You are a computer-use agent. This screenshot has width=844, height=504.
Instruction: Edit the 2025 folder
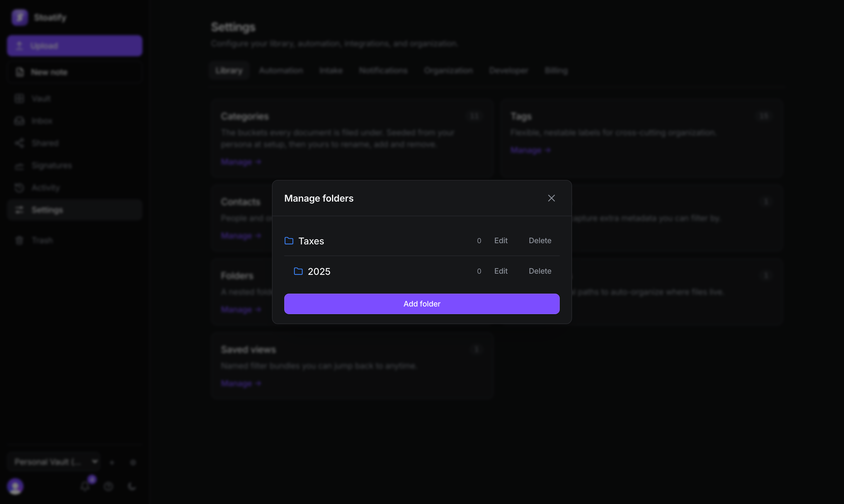(x=501, y=271)
